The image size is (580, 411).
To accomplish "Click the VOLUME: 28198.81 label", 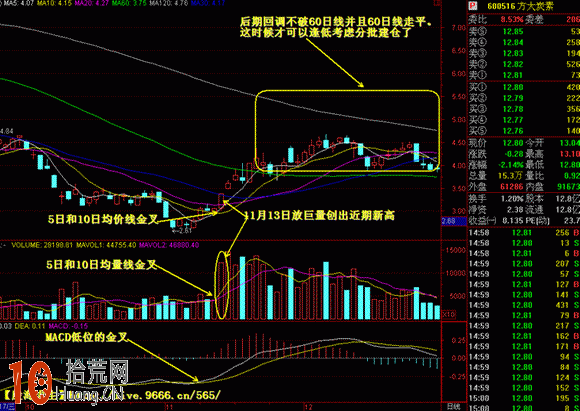I will (41, 245).
